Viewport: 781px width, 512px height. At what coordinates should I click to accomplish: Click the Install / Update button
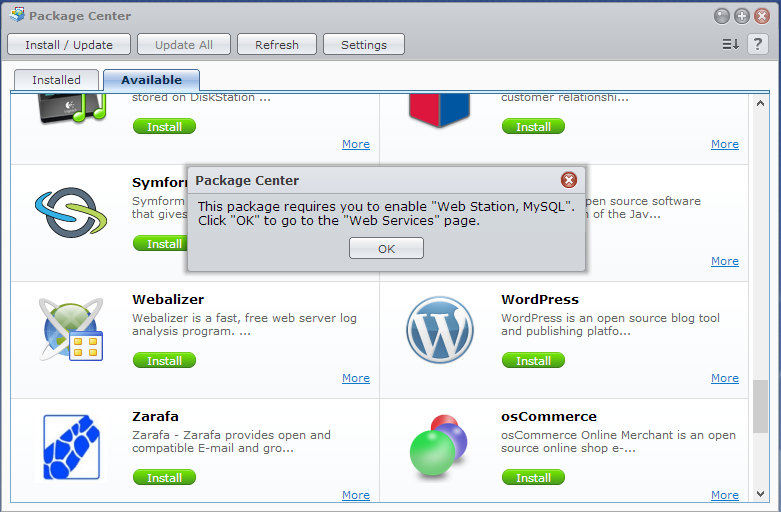click(x=69, y=44)
